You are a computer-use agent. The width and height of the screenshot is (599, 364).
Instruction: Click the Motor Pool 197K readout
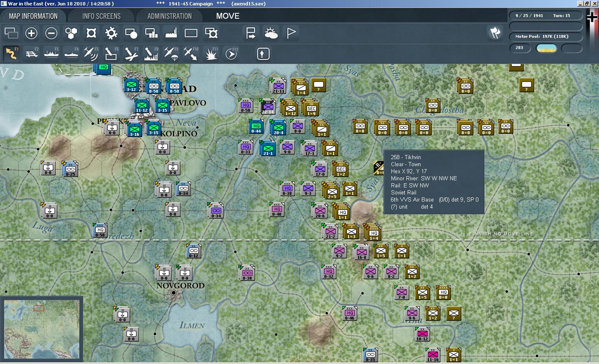[546, 36]
